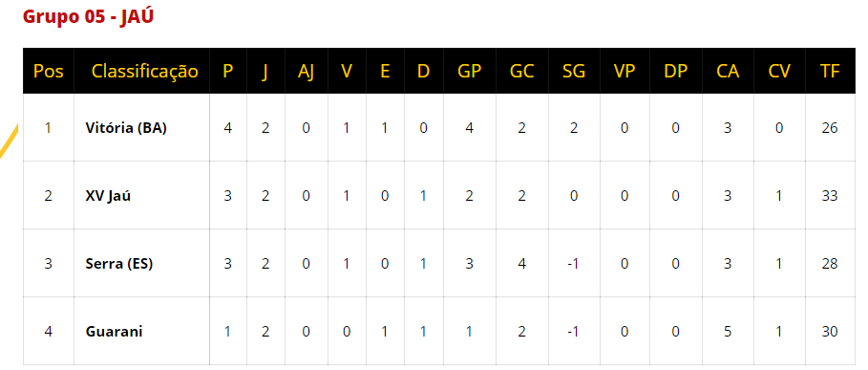
Task: Click Vitória's TF value of 26
Action: click(x=830, y=128)
